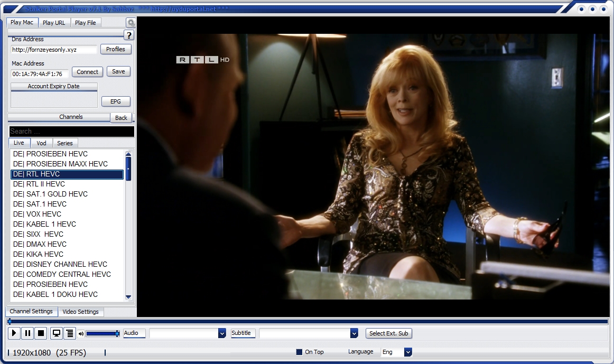This screenshot has height=364, width=614.
Task: Open the Language dropdown showing Eng
Action: [407, 352]
